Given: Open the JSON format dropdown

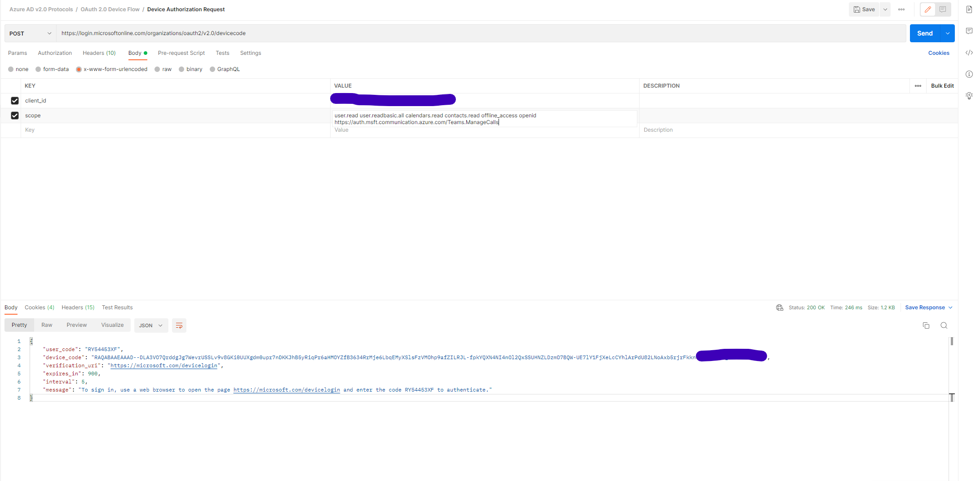Looking at the screenshot, I should click(151, 325).
